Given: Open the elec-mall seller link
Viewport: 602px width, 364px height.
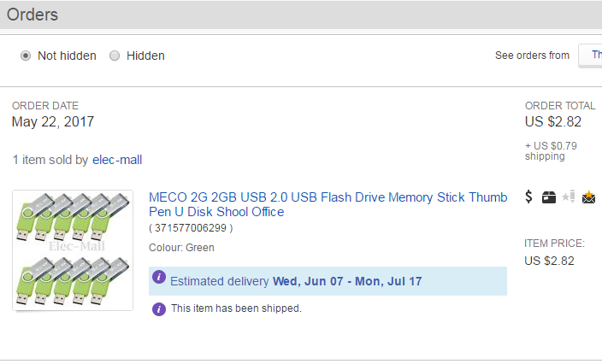Looking at the screenshot, I should coord(117,160).
